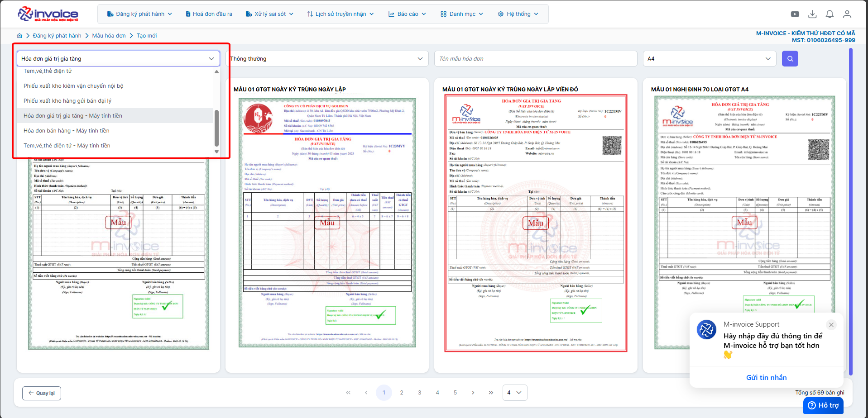Open the user account icon

point(847,14)
